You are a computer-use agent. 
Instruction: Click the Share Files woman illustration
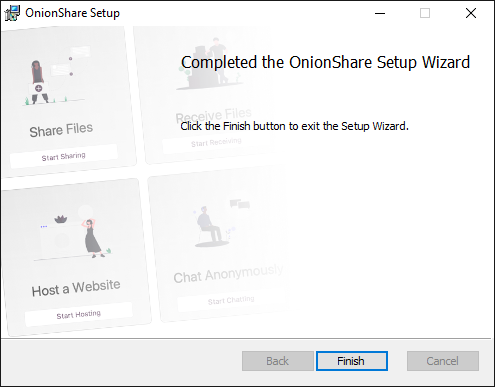38,82
